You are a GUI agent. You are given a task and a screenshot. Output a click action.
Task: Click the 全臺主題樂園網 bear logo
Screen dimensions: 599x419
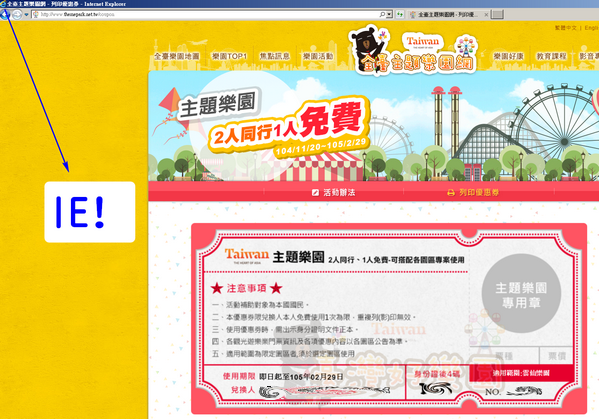click(x=413, y=50)
